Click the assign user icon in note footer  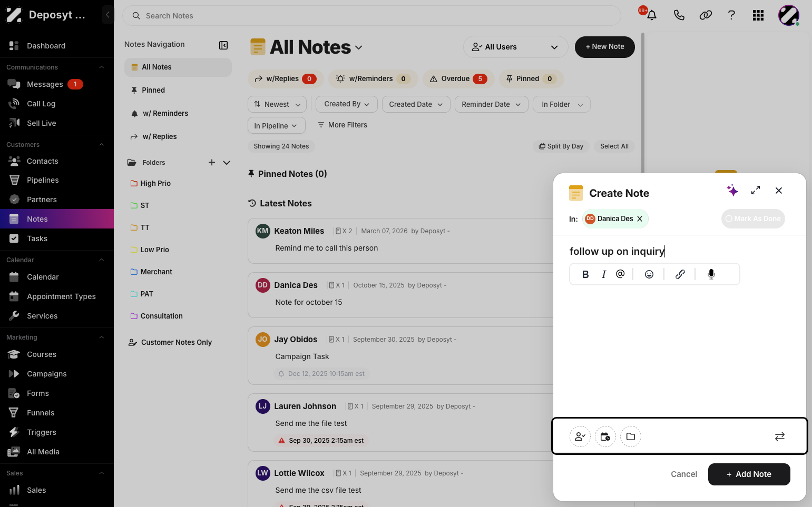pos(580,436)
